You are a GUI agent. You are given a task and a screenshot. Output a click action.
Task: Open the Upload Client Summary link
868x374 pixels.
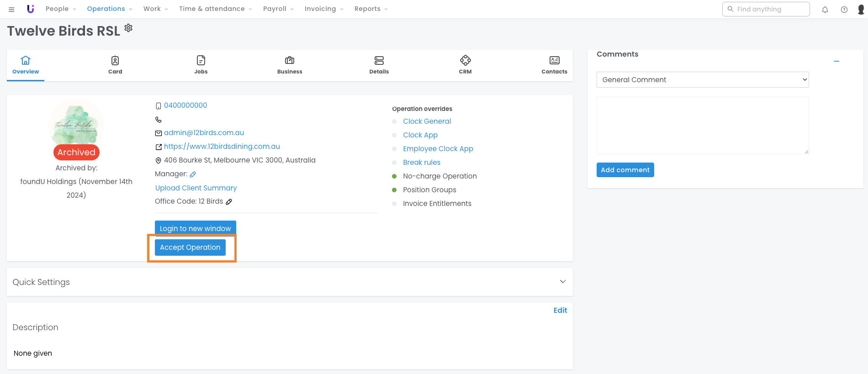196,188
